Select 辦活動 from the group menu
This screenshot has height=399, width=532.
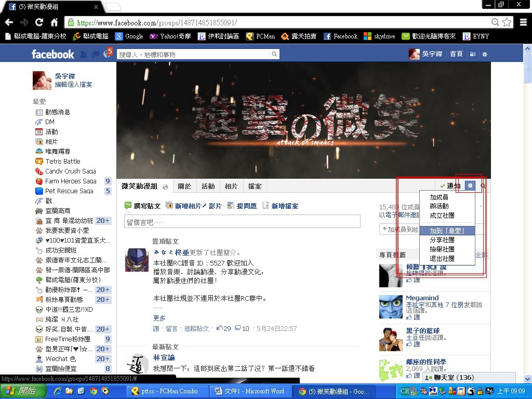pos(447,206)
